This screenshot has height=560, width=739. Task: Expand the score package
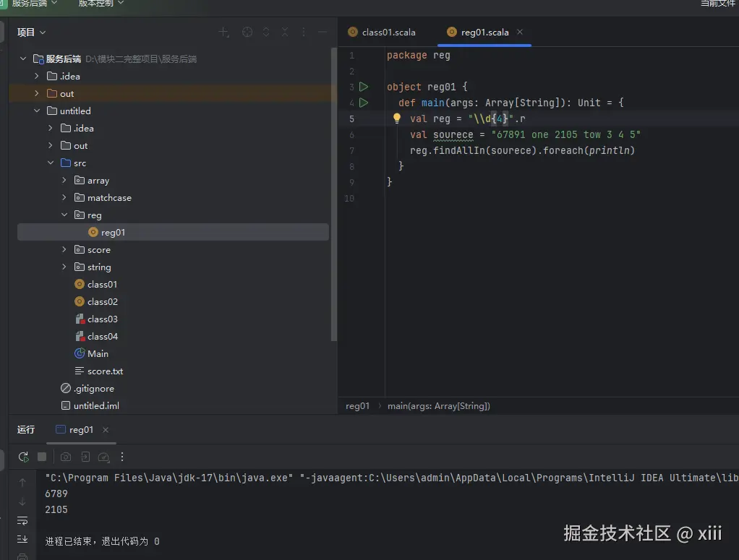click(x=64, y=249)
